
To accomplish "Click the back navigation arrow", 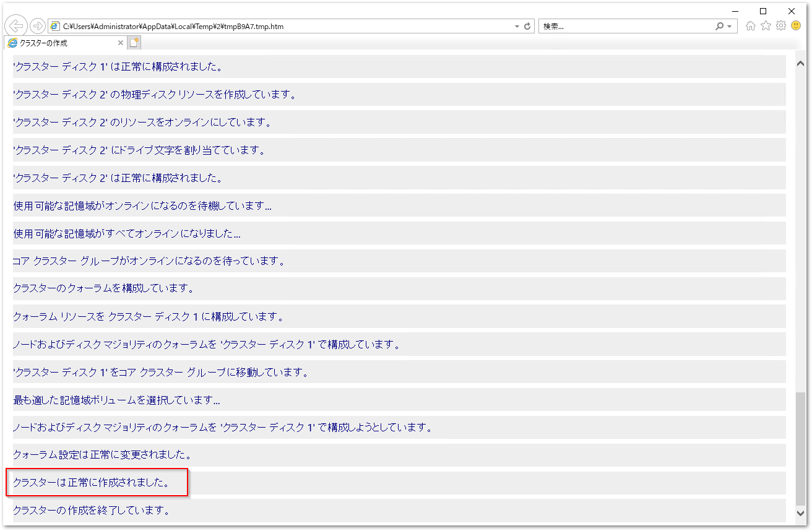I will tap(16, 25).
